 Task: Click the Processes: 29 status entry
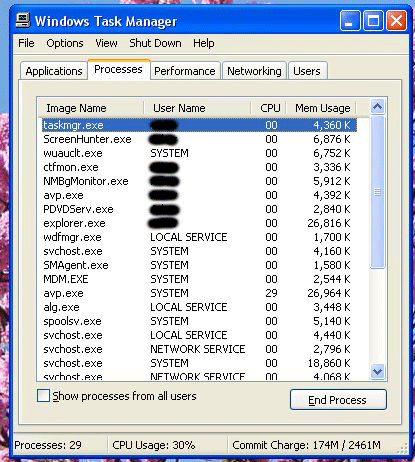click(48, 445)
